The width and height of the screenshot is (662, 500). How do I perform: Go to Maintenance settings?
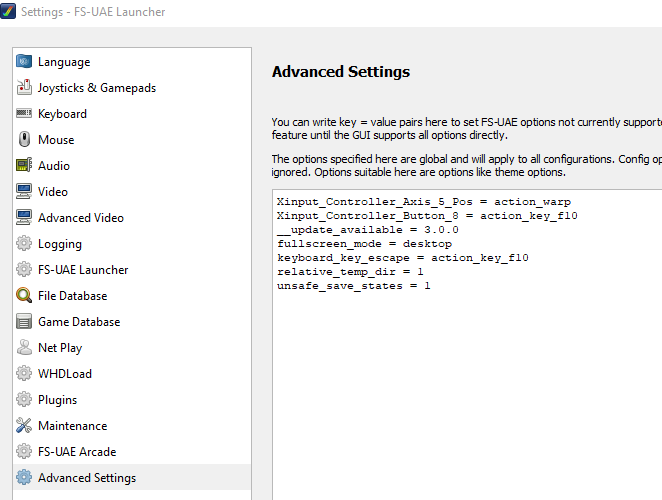tap(132, 425)
